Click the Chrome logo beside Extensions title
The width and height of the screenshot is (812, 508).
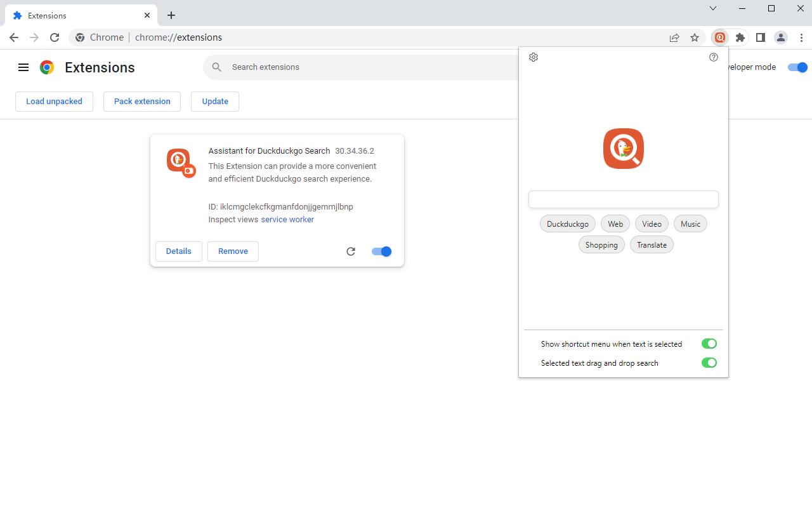click(47, 67)
